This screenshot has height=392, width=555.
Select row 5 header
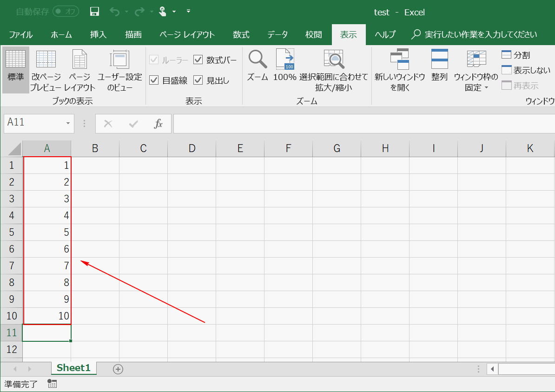coord(11,232)
